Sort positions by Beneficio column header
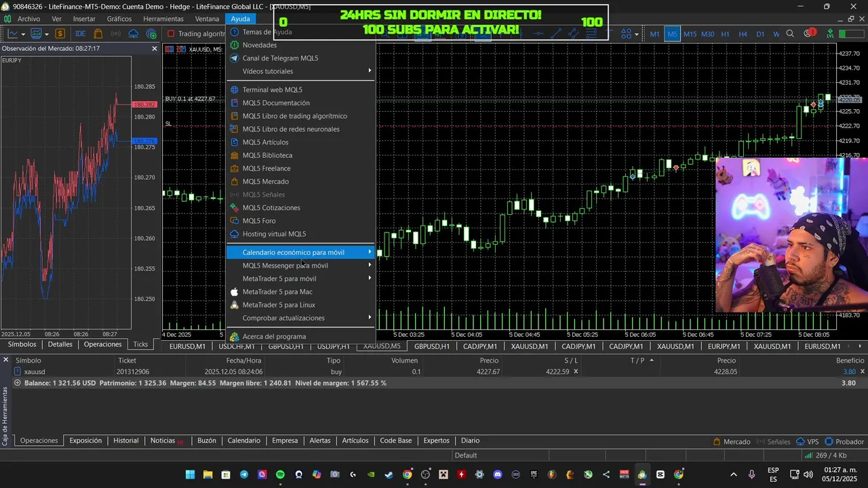Viewport: 868px width, 488px height. click(850, 361)
